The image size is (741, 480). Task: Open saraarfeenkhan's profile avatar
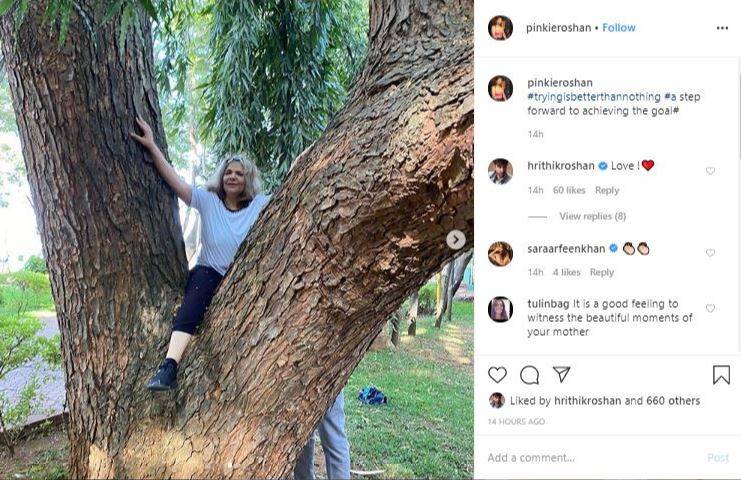point(500,254)
